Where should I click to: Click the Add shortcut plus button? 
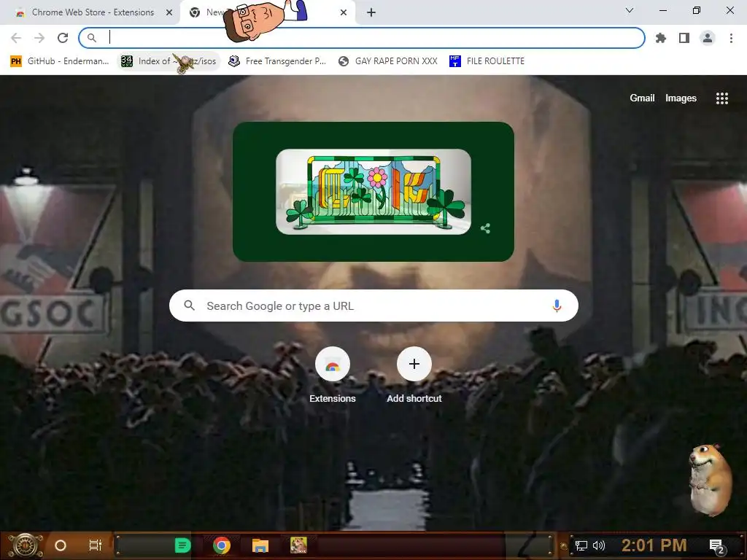coord(414,365)
